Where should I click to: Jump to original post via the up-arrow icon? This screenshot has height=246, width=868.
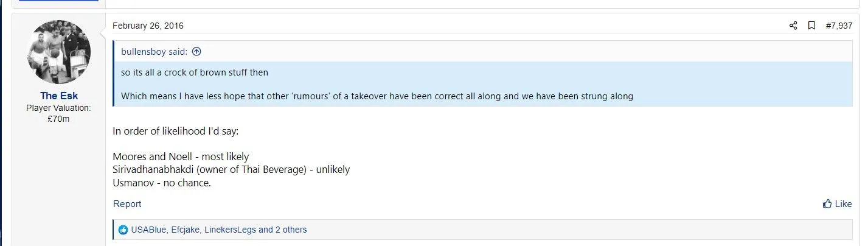click(196, 52)
